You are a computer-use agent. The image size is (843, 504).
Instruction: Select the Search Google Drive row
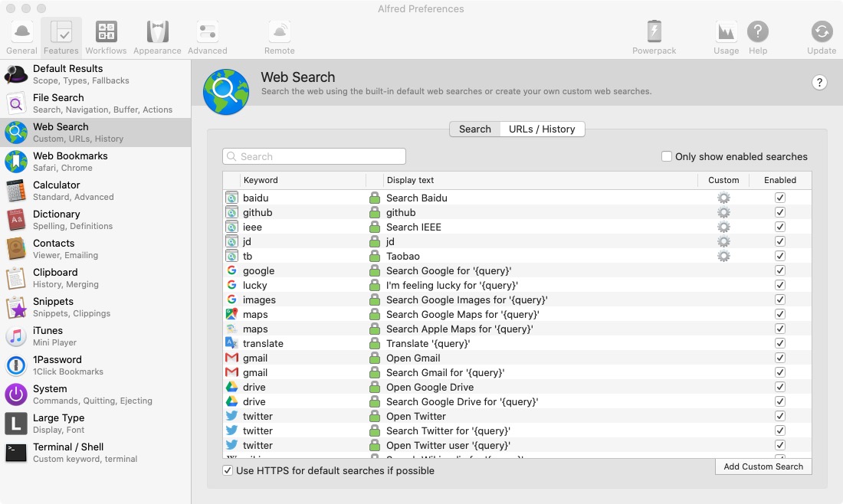click(x=517, y=401)
